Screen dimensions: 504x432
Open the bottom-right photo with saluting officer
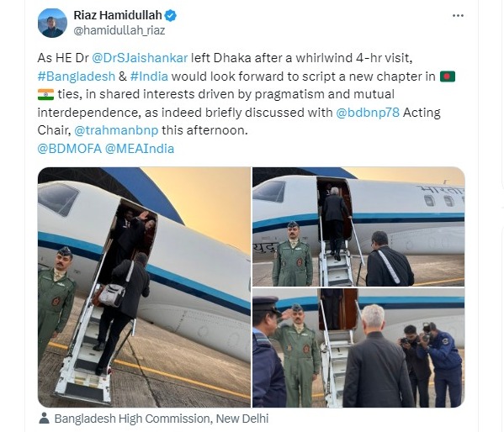click(x=358, y=348)
